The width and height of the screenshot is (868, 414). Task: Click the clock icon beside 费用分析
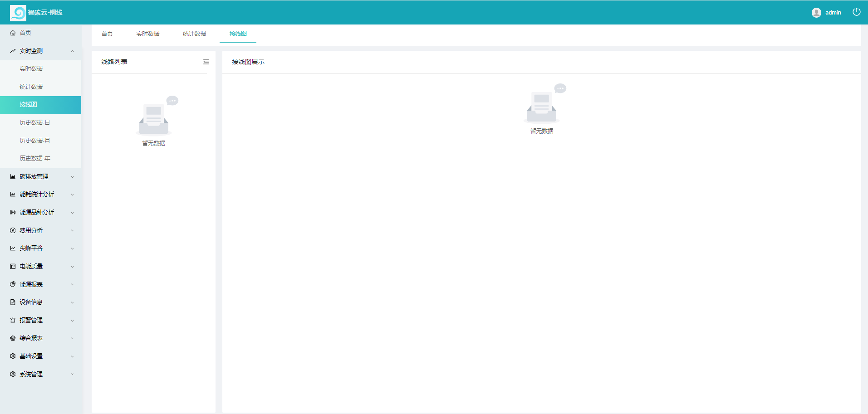click(x=12, y=230)
